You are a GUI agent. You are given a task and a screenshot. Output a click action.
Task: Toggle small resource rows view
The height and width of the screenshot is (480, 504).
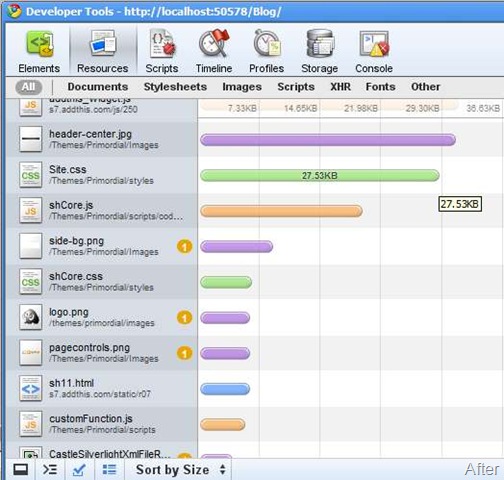[x=109, y=470]
